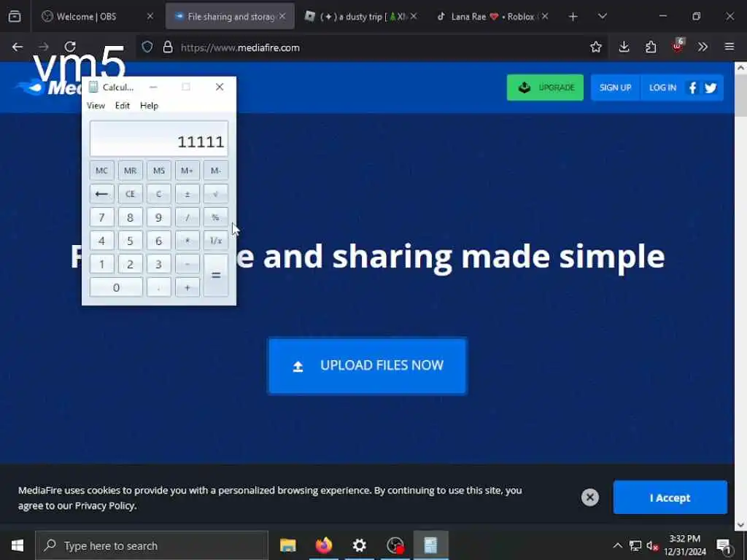Viewport: 747px width, 560px height.
Task: Click the Calculator 1/x reciprocal key
Action: click(216, 241)
